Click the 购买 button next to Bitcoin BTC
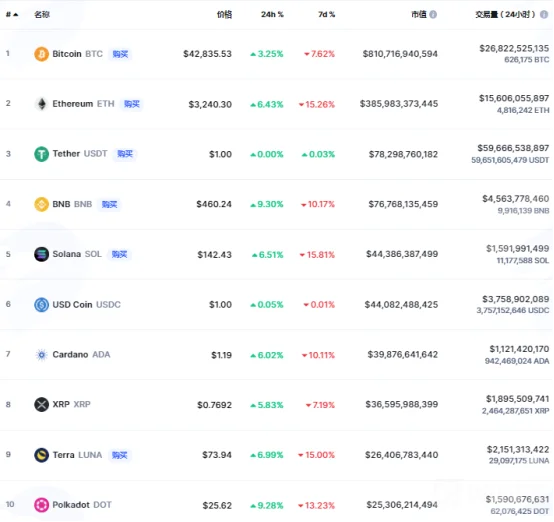Screen dimensions: 554x522 pos(120,54)
